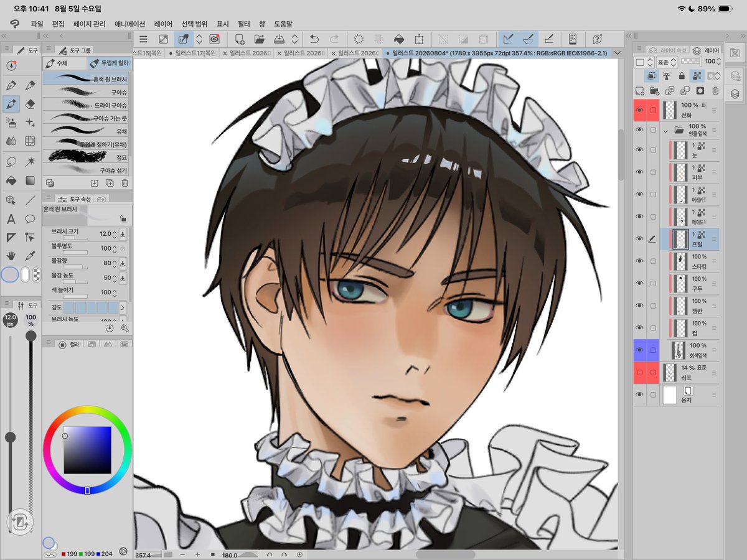Expand the 경도 hardness options arrow
This screenshot has height=560, width=747.
point(123,307)
